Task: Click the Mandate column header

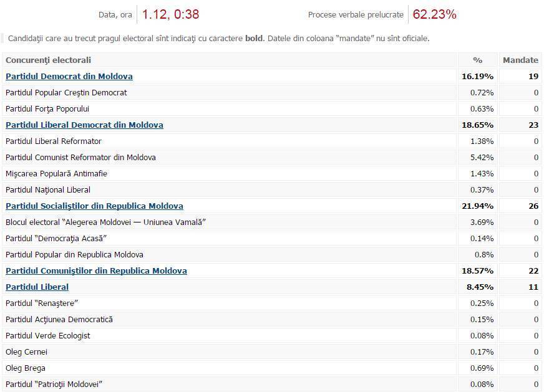Action: (x=520, y=60)
